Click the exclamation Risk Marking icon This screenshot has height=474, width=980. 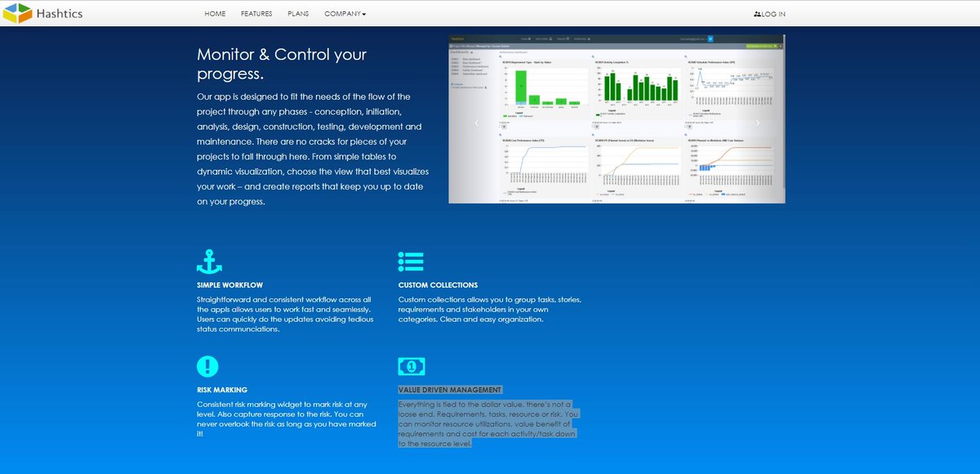pos(208,365)
